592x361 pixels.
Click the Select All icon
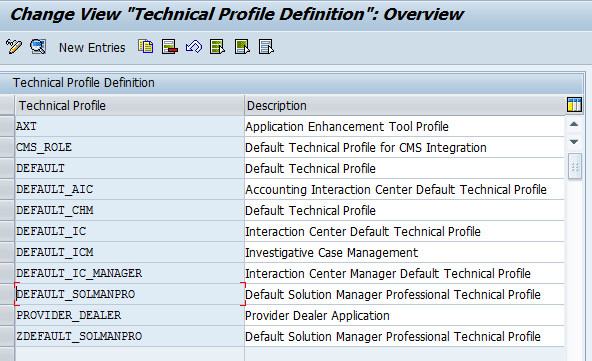point(218,47)
